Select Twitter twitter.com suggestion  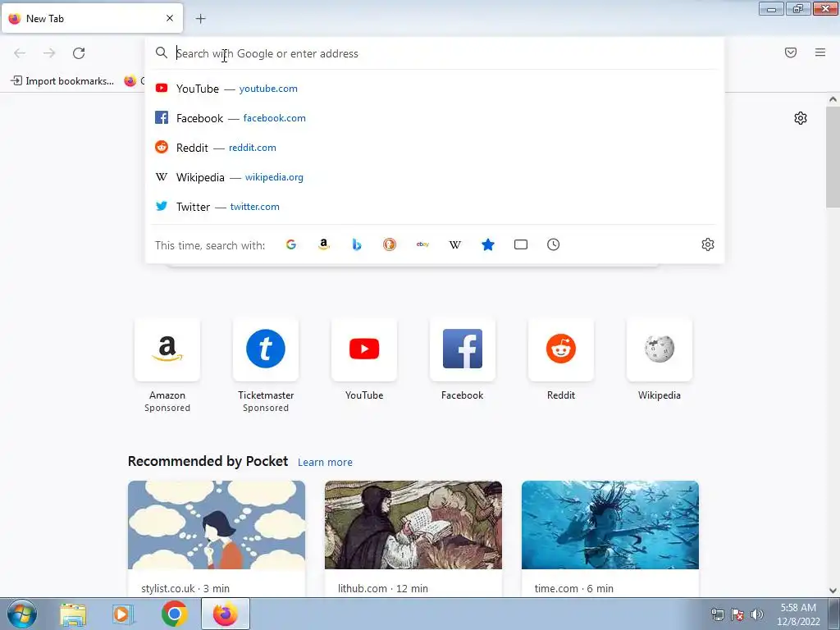(435, 206)
